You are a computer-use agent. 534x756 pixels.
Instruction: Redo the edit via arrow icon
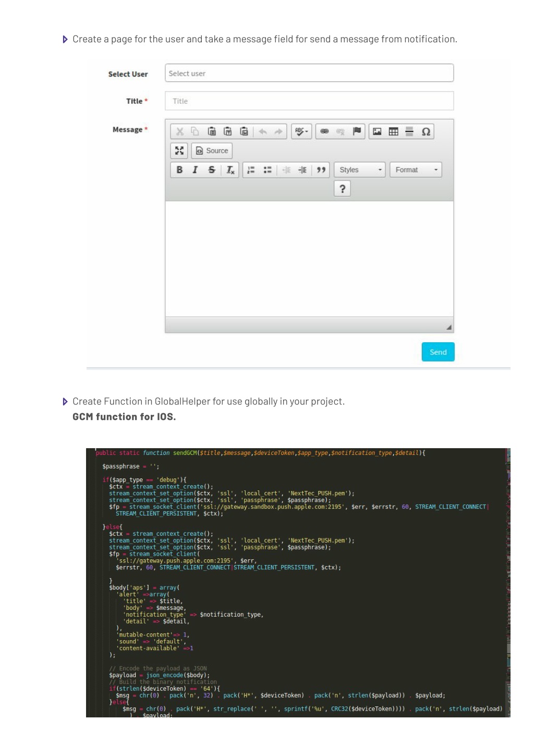tap(278, 131)
